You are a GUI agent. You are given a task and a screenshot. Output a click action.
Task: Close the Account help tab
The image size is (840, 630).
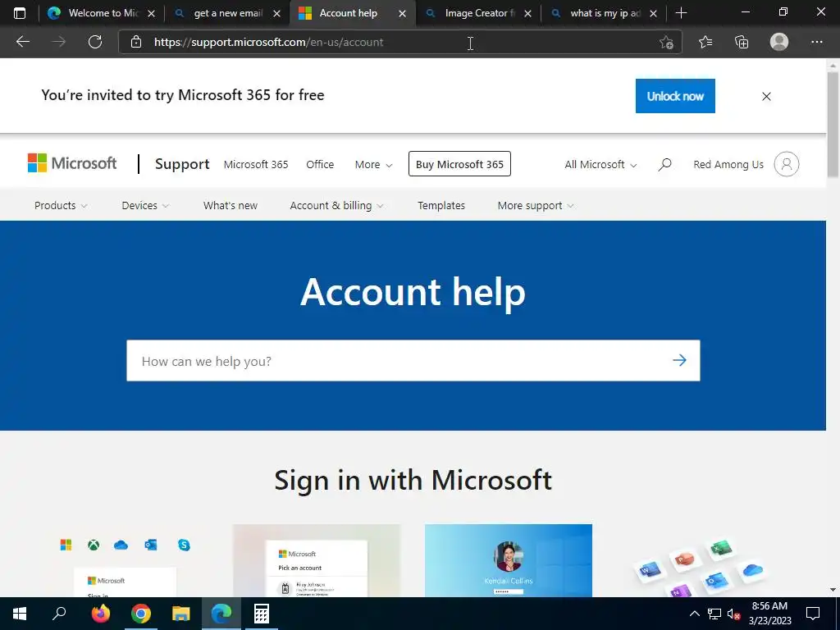click(x=402, y=13)
